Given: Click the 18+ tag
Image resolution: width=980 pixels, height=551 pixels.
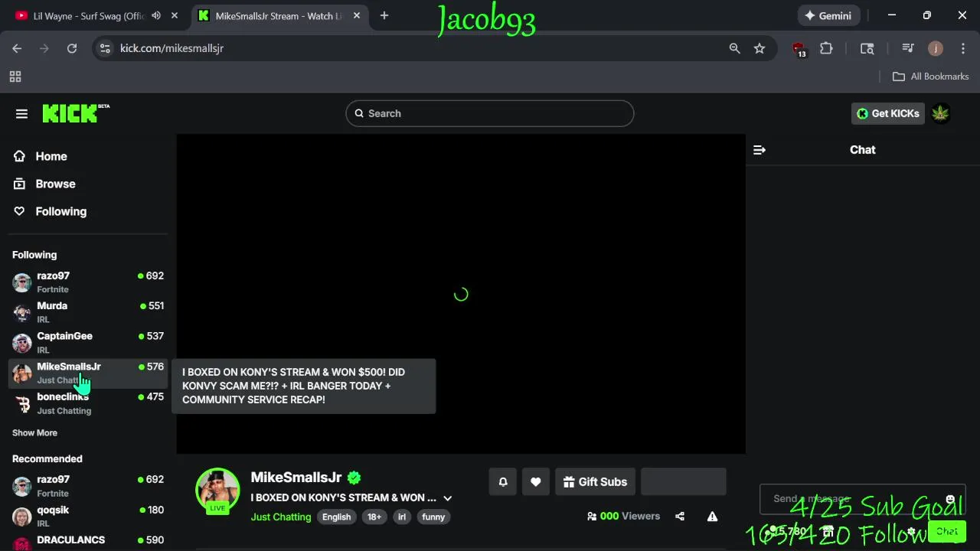Looking at the screenshot, I should [x=374, y=517].
